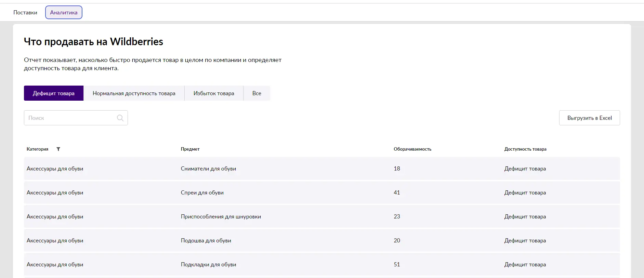Click the Поиск search field

76,118
